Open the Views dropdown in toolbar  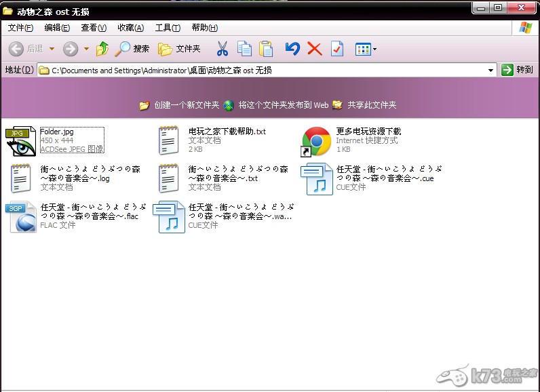click(x=366, y=49)
